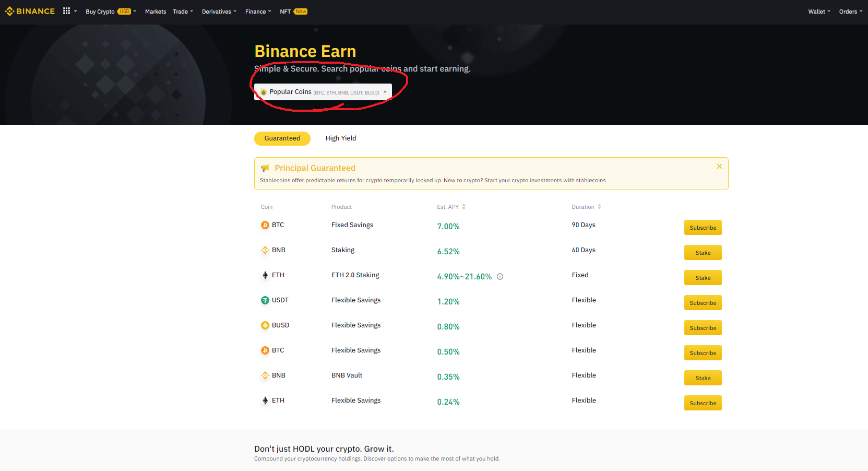Click the USDT coin icon
The width and height of the screenshot is (868, 471).
point(265,300)
